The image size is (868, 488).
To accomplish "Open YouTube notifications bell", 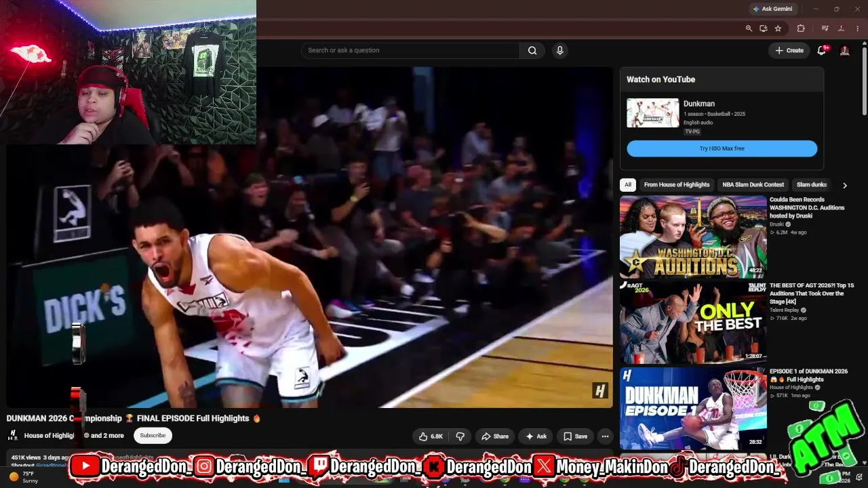I will (x=821, y=50).
